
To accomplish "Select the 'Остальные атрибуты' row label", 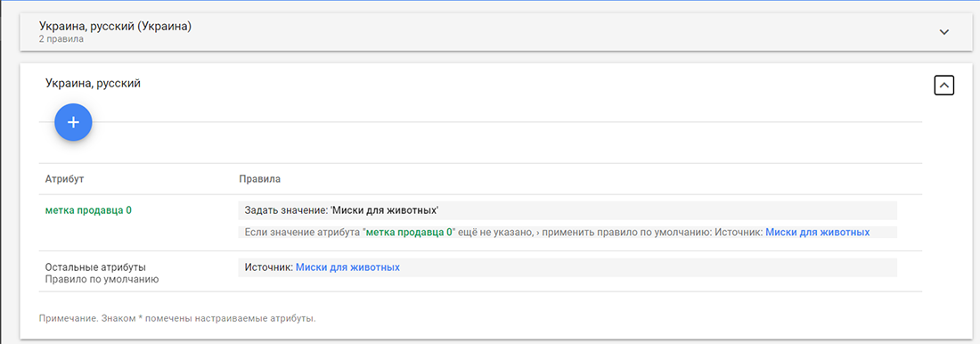I will tap(95, 267).
